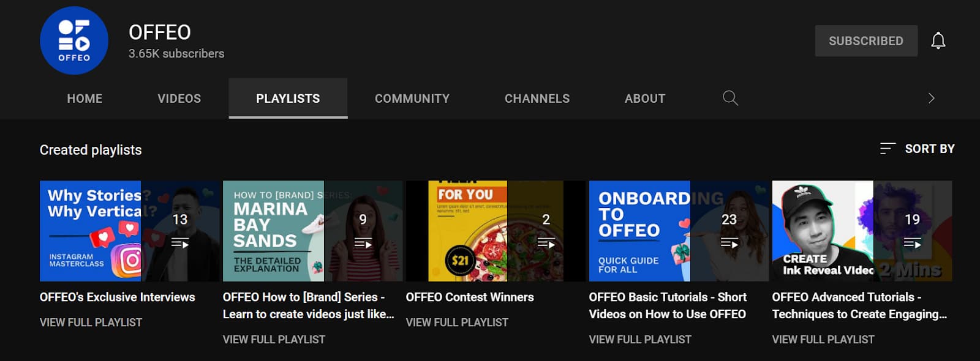Viewport: 980px width, 361px height.
Task: Open the COMMUNITY tab
Action: point(412,99)
